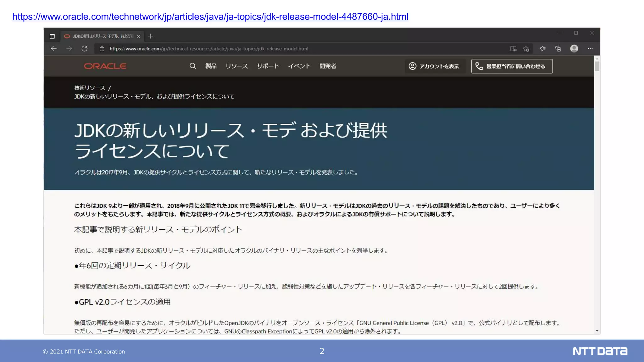
Task: Add this page to favorites with the star icon
Action: tap(526, 48)
